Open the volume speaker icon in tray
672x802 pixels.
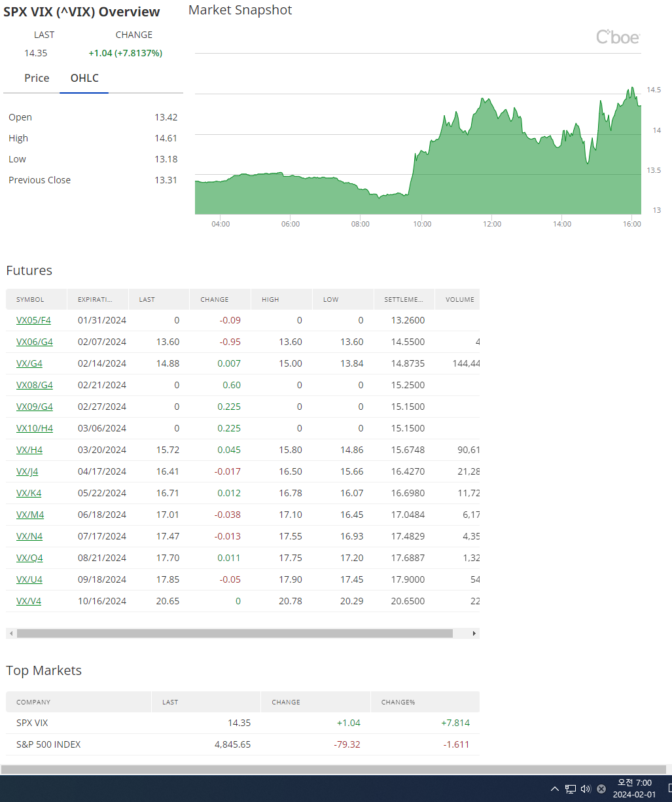tap(586, 789)
